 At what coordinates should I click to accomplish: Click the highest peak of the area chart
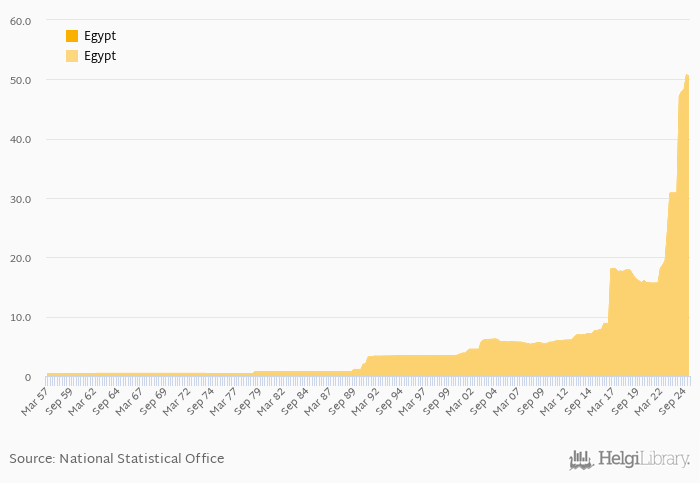[687, 76]
